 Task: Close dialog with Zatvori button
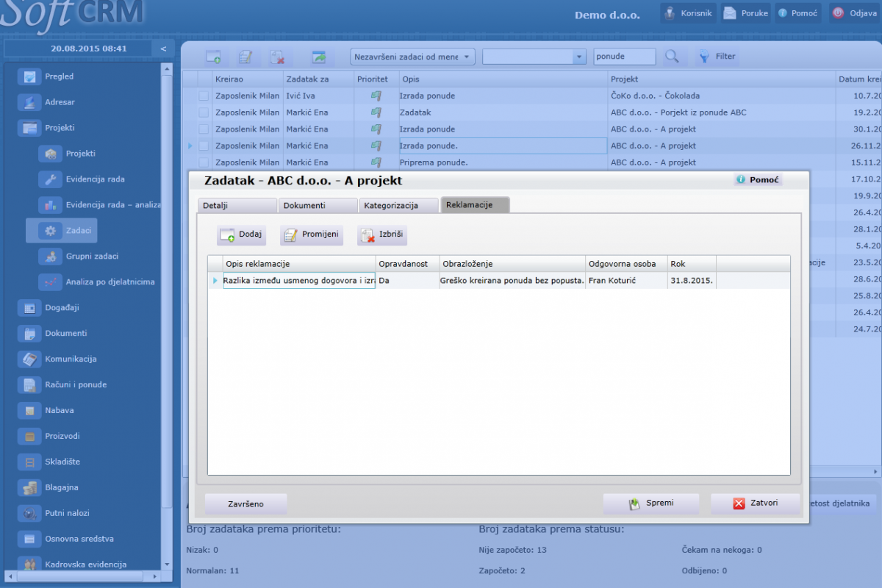(756, 503)
